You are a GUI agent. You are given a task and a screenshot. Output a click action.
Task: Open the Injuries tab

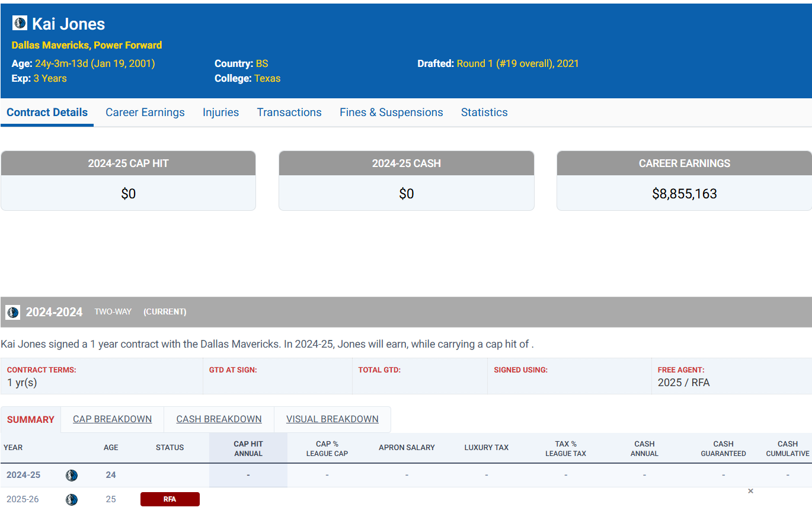[x=220, y=113]
